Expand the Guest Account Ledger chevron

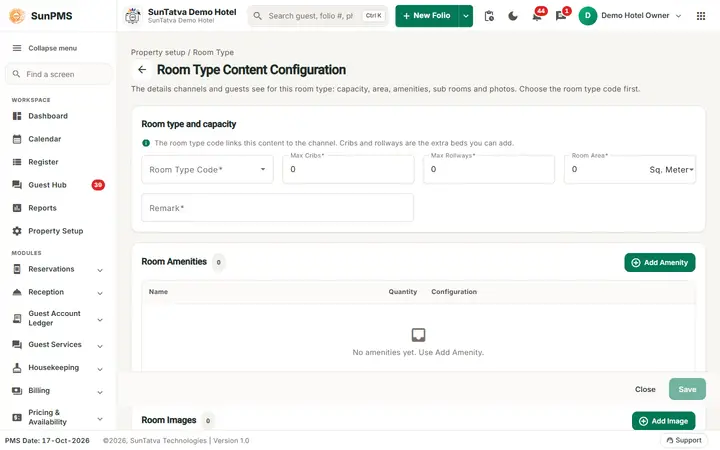[x=100, y=320]
